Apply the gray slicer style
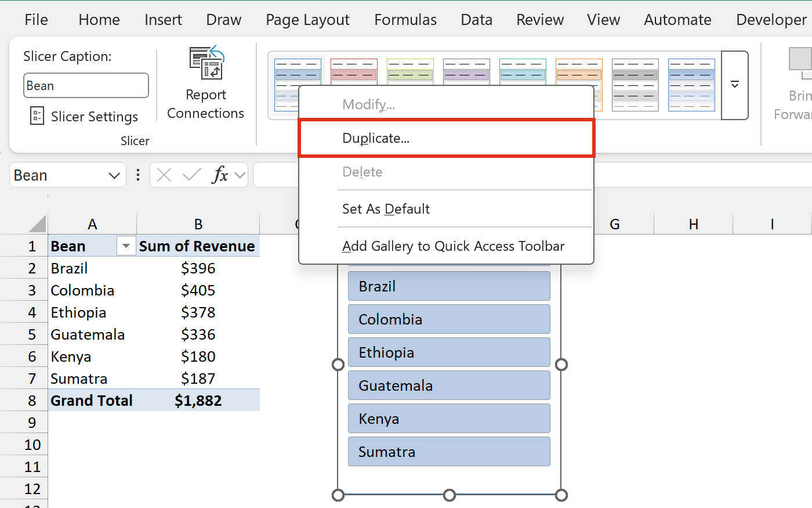 tap(635, 85)
